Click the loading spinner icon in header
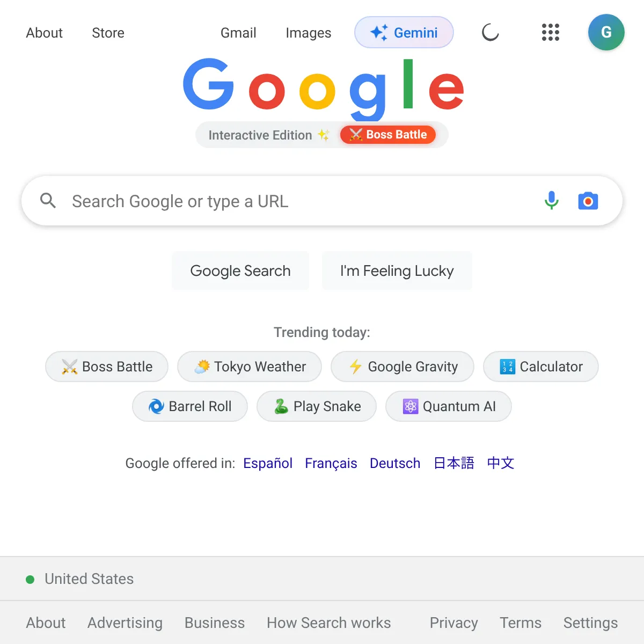This screenshot has height=644, width=644. (x=491, y=32)
